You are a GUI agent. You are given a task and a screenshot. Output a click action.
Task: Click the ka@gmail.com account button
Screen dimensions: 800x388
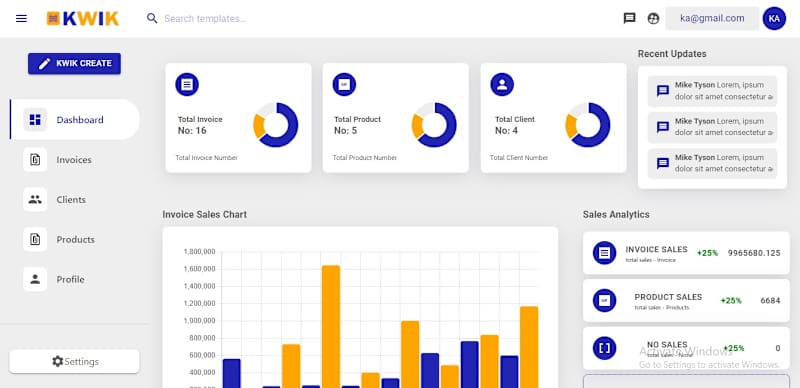712,18
